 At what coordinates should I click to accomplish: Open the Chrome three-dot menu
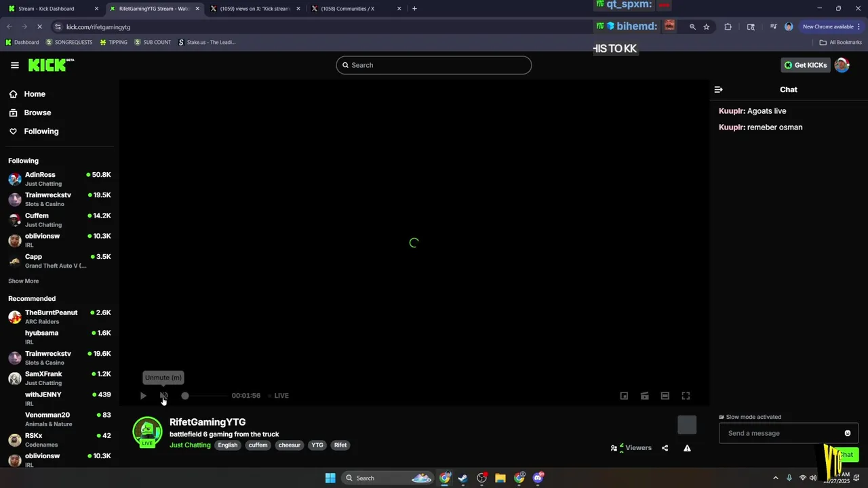point(859,26)
